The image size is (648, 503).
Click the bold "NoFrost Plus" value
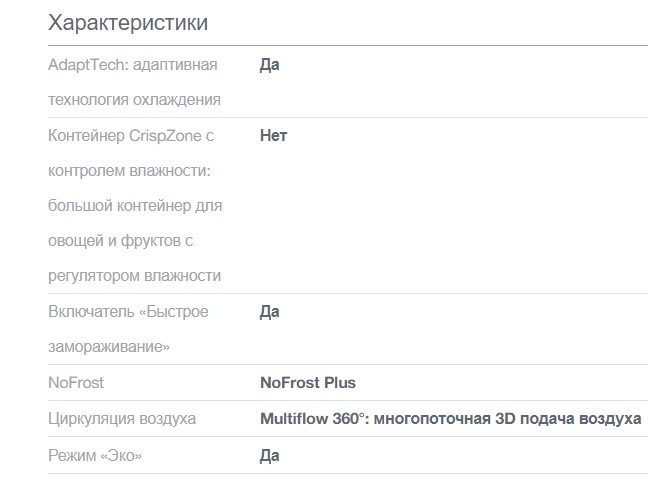click(x=307, y=382)
